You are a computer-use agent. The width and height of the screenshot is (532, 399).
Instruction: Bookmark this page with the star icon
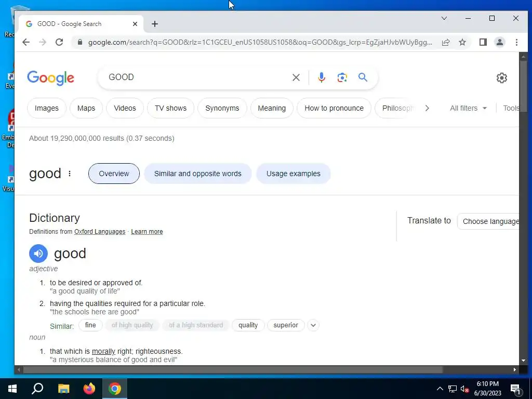click(462, 42)
